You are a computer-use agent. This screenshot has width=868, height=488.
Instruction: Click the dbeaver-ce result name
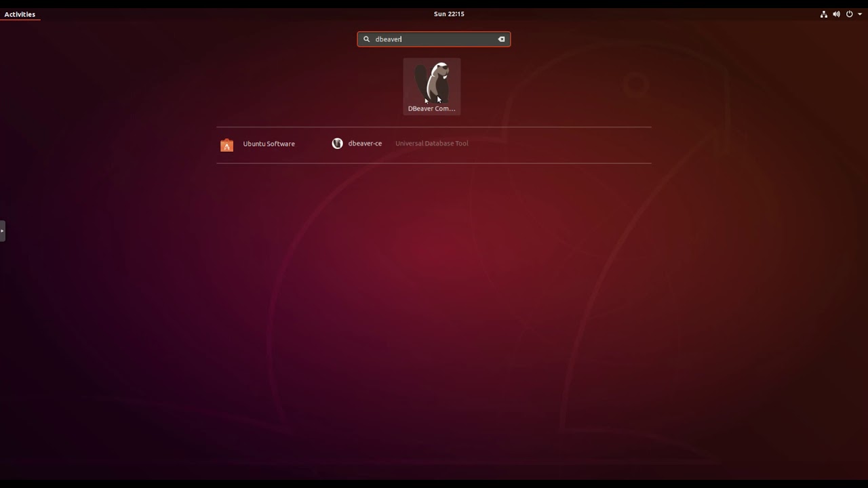[x=365, y=144]
